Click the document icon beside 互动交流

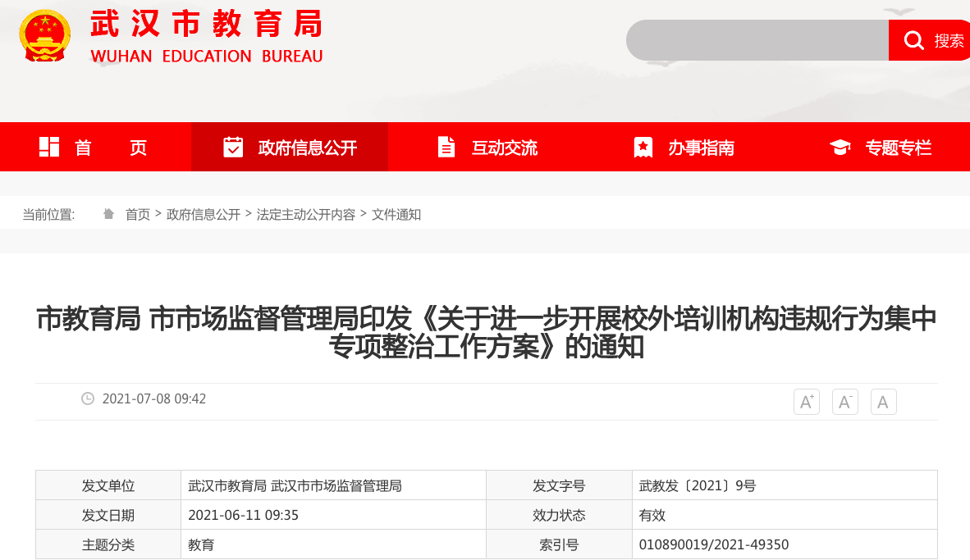click(446, 147)
